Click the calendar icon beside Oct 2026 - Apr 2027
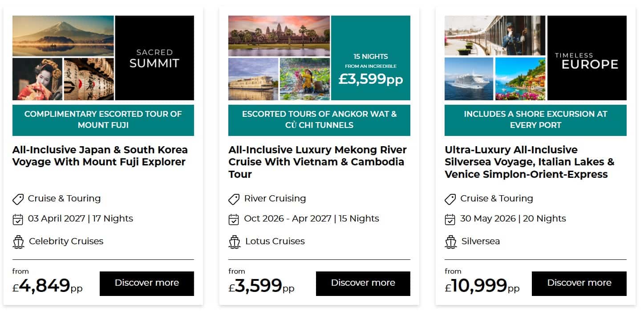This screenshot has height=312, width=644. point(234,219)
